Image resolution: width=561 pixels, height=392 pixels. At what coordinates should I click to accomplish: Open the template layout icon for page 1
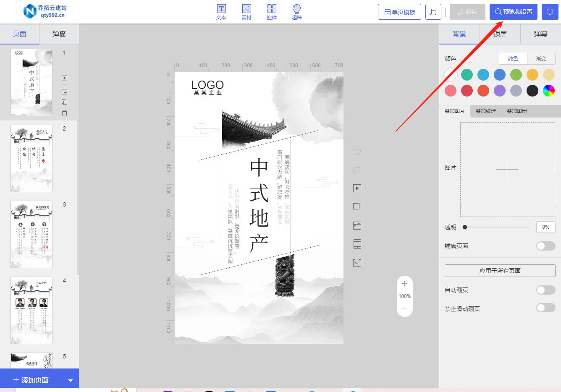click(64, 91)
